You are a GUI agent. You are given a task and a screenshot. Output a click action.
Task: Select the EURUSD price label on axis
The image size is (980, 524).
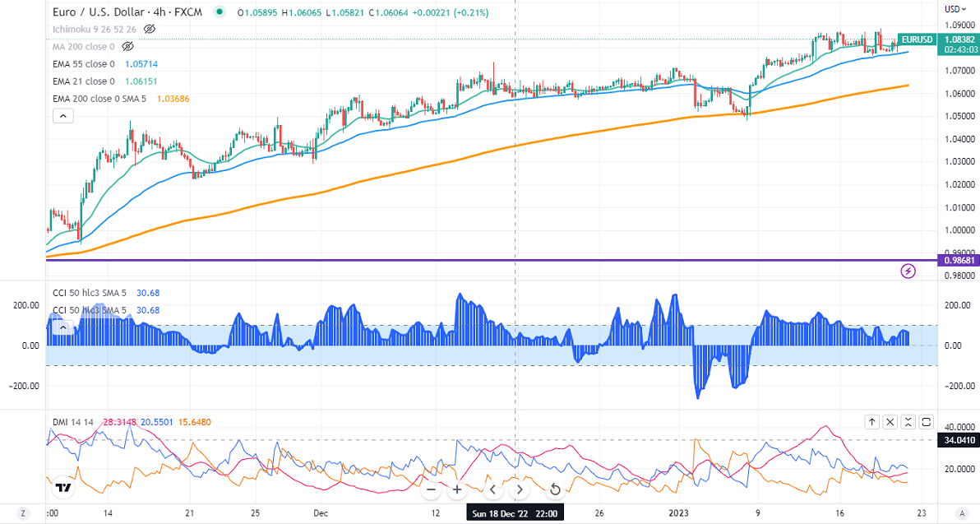(917, 39)
